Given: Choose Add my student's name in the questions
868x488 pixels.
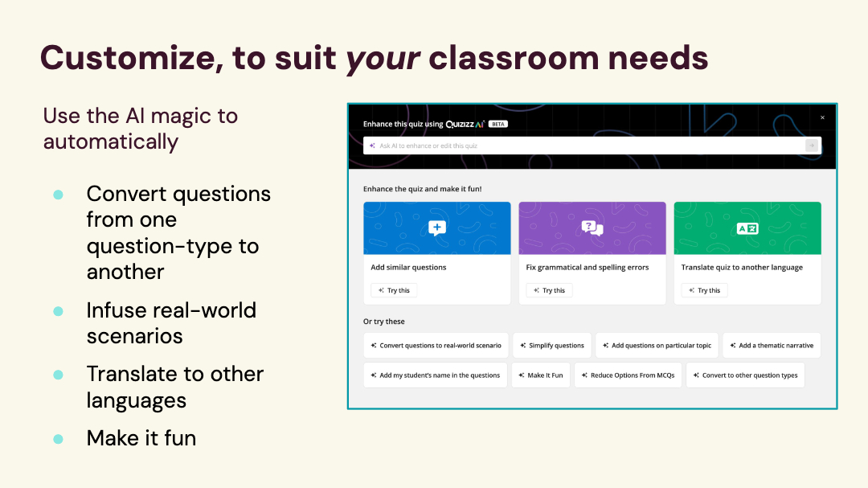Looking at the screenshot, I should click(435, 375).
